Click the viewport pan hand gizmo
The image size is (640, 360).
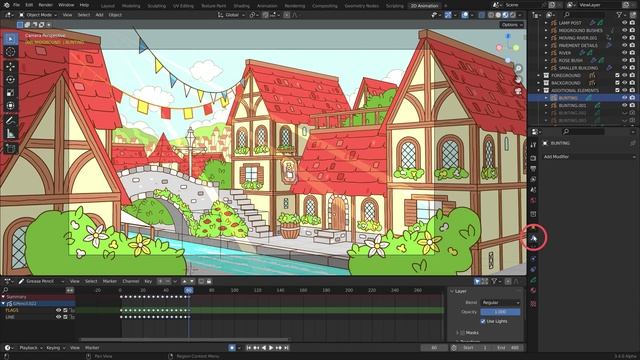pos(518,80)
